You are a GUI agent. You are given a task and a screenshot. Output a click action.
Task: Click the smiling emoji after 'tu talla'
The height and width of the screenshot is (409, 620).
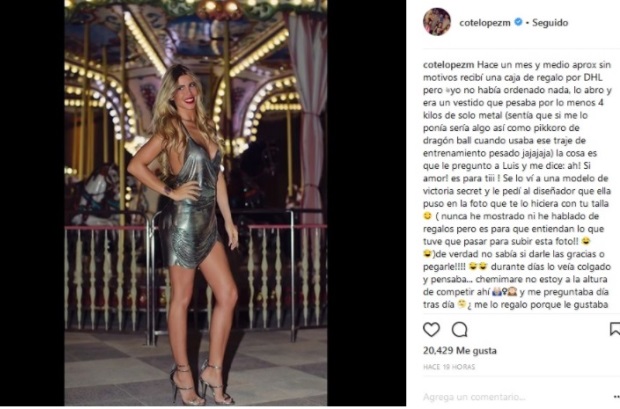pyautogui.click(x=427, y=216)
